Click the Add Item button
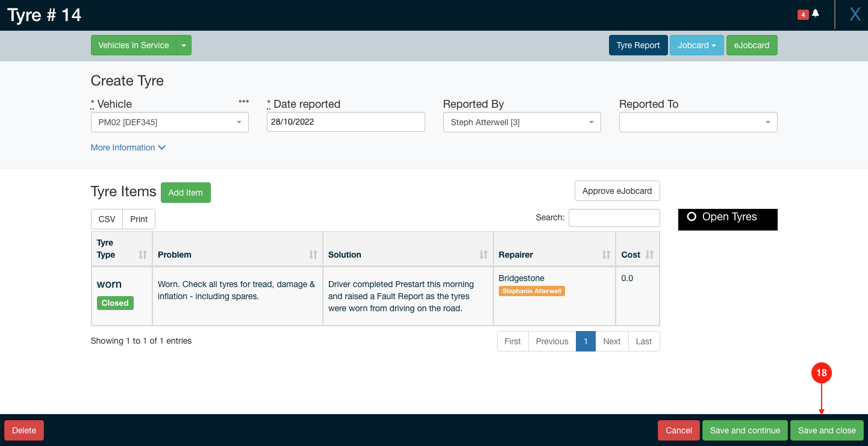The width and height of the screenshot is (868, 446). [x=186, y=193]
